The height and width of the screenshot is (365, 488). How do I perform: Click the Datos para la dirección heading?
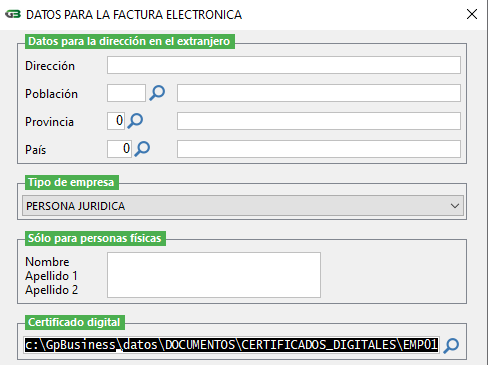click(130, 41)
